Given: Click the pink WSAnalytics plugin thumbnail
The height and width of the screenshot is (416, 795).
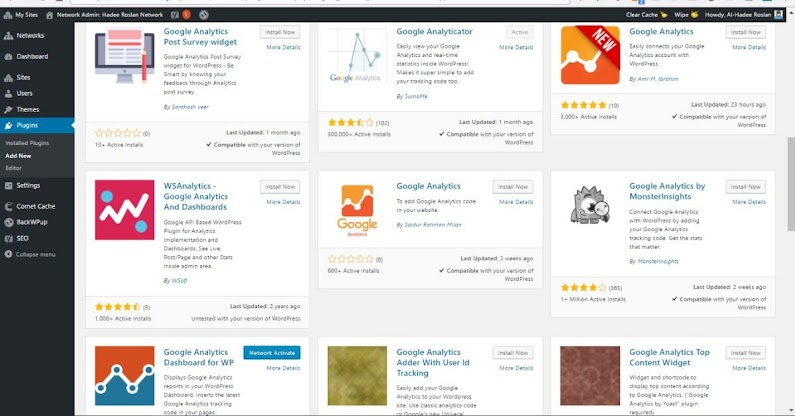Looking at the screenshot, I should tap(124, 210).
